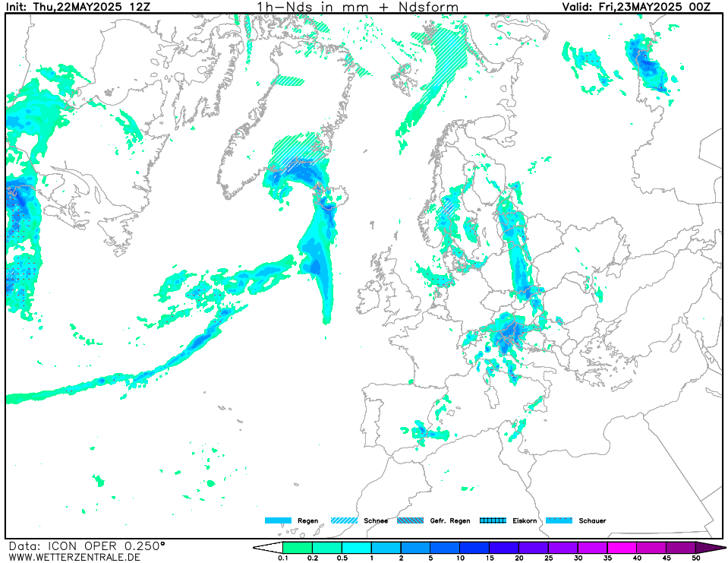The image size is (728, 563).
Task: Click the '25' color scale label
Action: point(548,558)
